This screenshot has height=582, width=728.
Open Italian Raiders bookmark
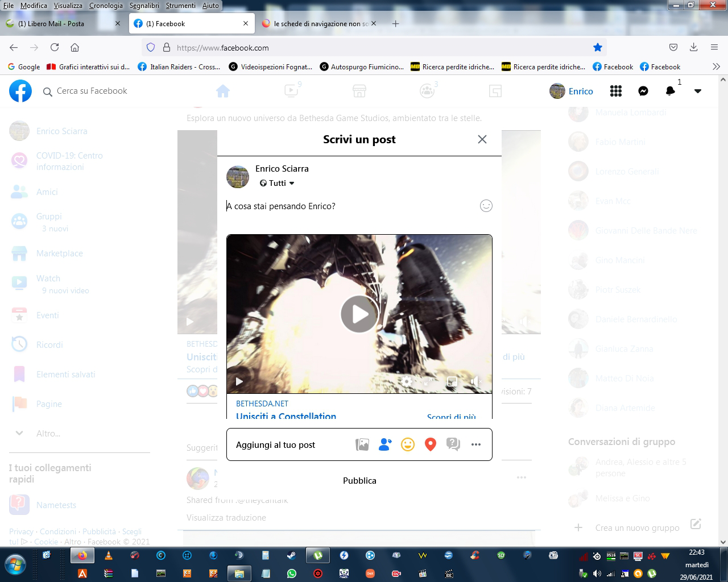tap(179, 66)
